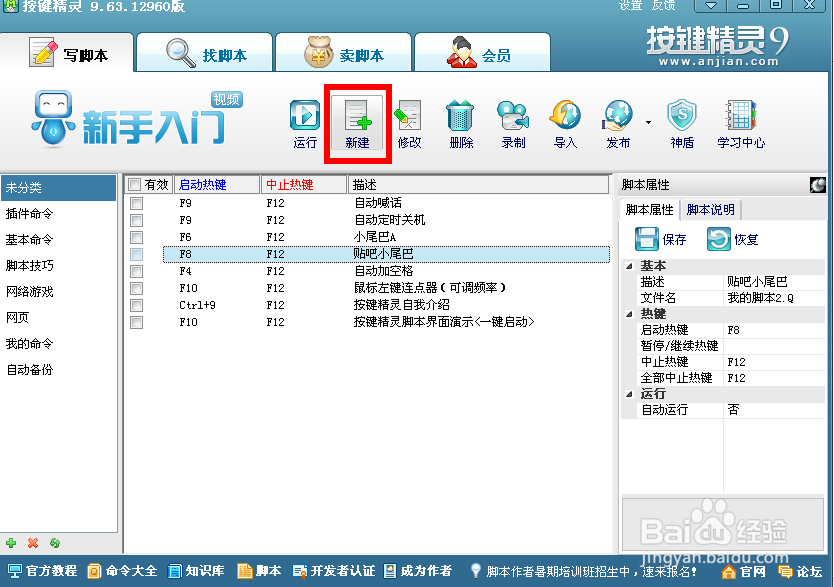
Task: Open the title bar dropdown menu arrow
Action: 710,5
